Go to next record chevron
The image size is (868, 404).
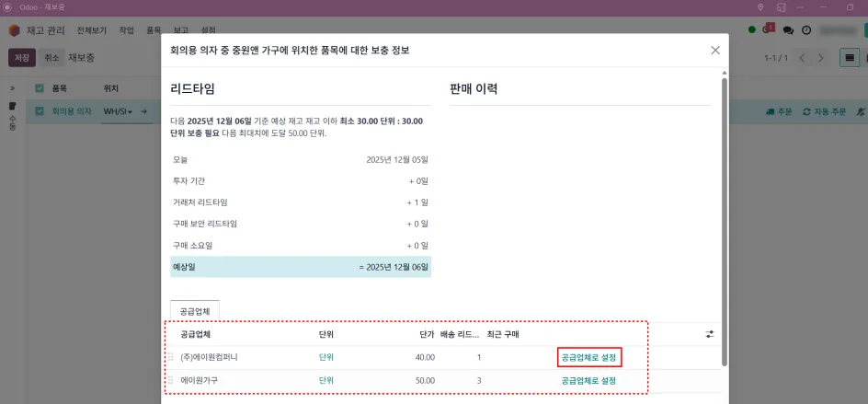click(821, 58)
